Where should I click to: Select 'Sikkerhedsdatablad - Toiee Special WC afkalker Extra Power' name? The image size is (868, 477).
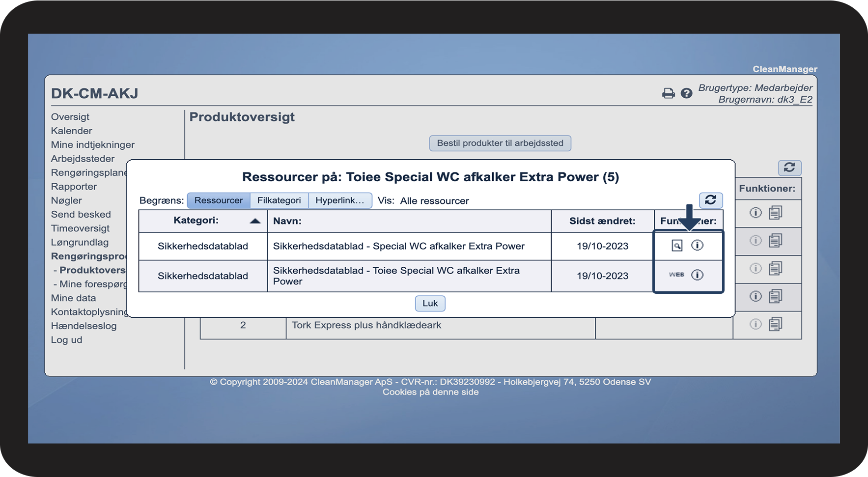[x=396, y=276]
